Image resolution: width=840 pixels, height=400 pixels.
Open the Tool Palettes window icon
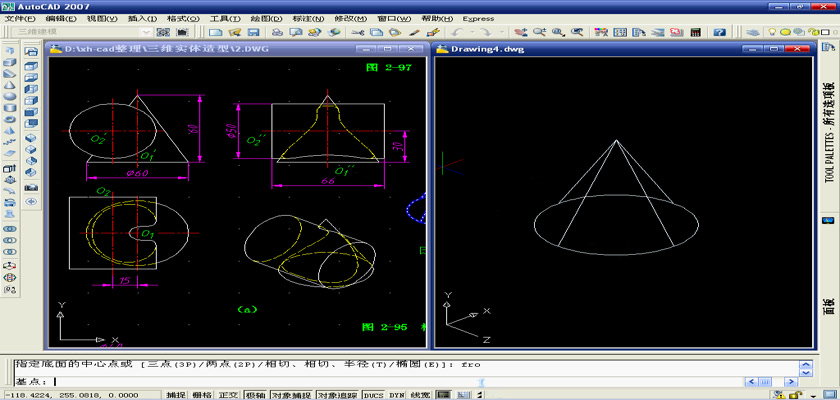639,32
